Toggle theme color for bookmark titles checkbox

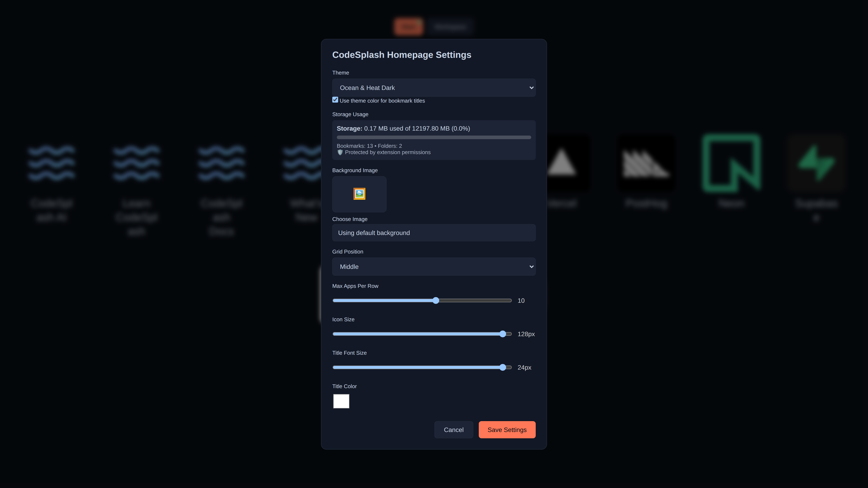click(335, 100)
